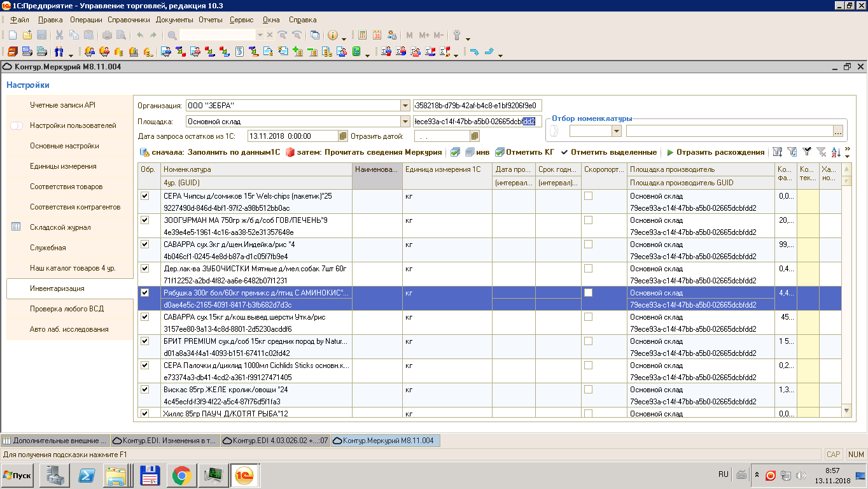Click the Windows list toolbar icon
Screen dimensions: 868x489
point(314,35)
